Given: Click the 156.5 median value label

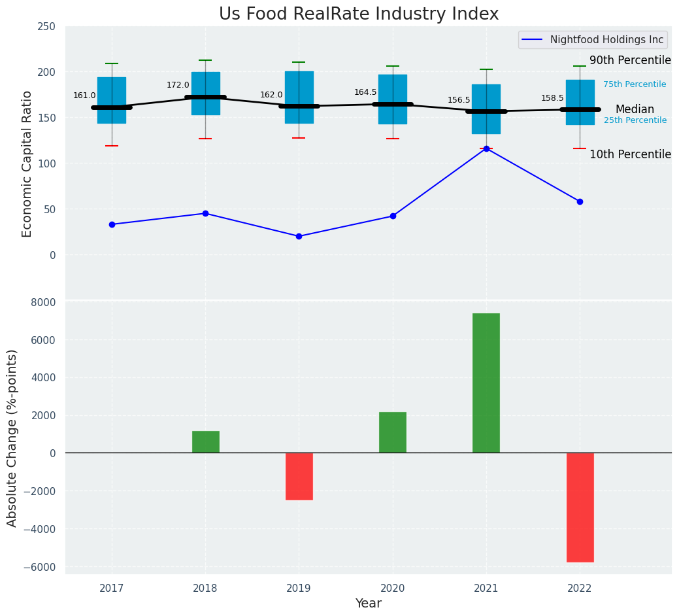Looking at the screenshot, I should pyautogui.click(x=459, y=100).
